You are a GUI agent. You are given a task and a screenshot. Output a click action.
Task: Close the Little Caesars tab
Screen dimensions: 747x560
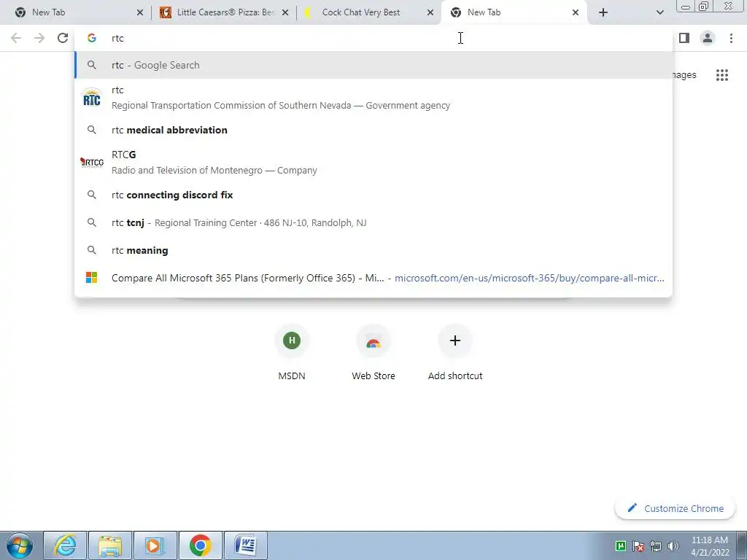point(285,13)
